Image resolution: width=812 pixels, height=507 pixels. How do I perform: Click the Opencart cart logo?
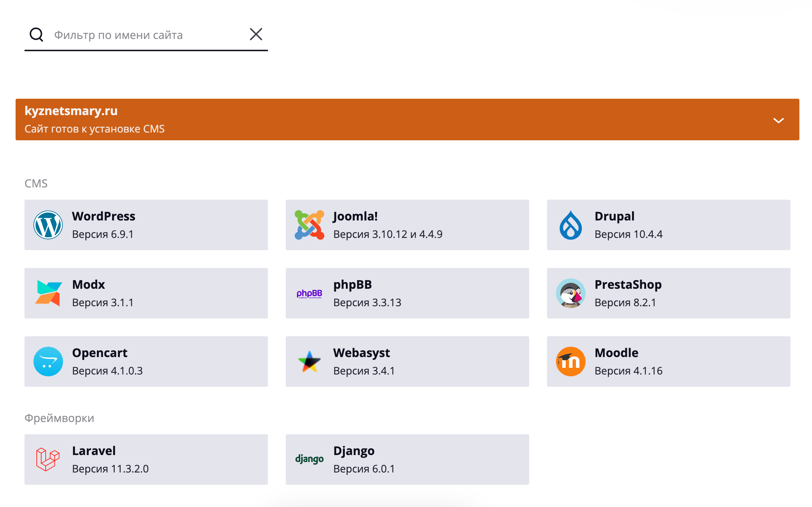point(48,362)
